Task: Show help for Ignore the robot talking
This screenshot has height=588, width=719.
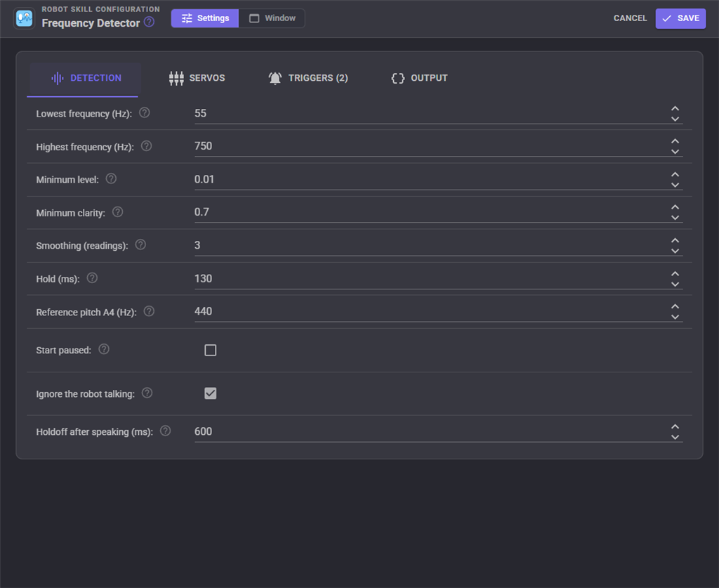Action: pyautogui.click(x=147, y=393)
